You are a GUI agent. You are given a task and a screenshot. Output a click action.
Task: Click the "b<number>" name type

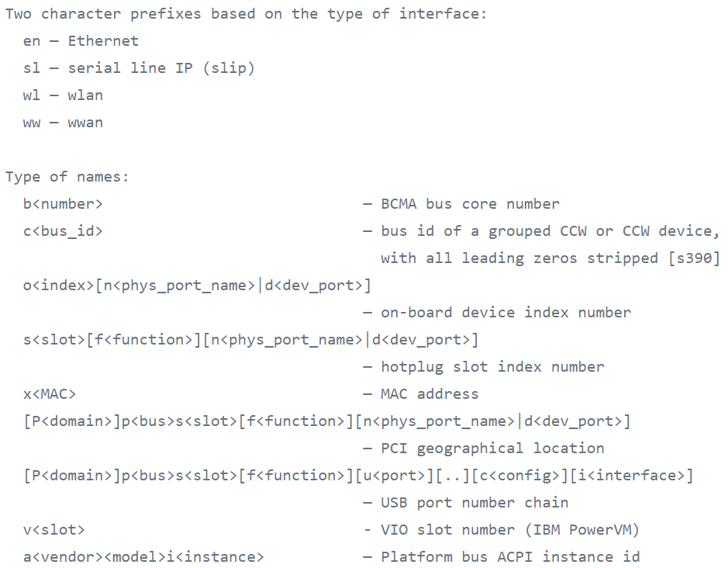coord(63,204)
